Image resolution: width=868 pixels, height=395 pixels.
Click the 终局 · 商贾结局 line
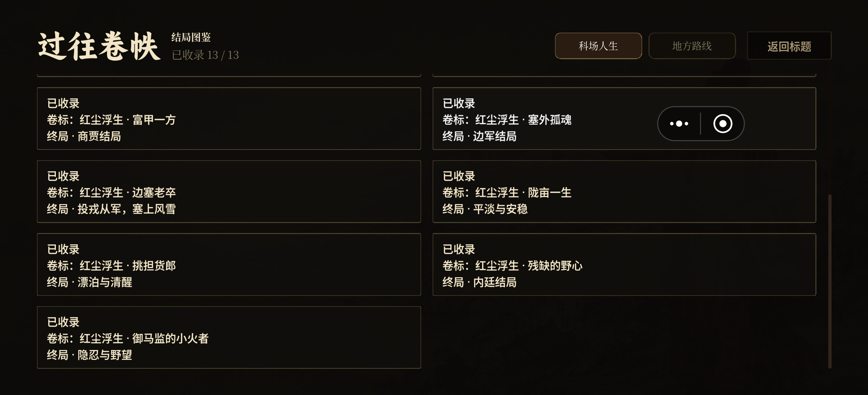(84, 136)
